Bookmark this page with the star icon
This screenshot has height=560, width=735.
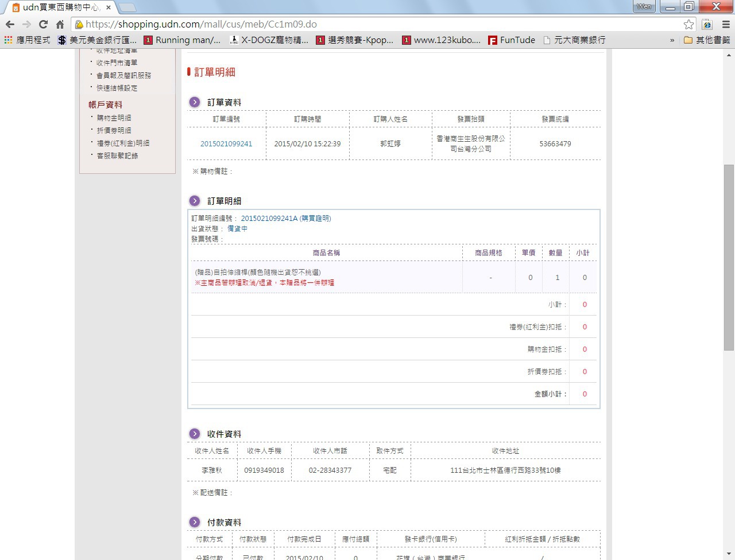coord(688,24)
